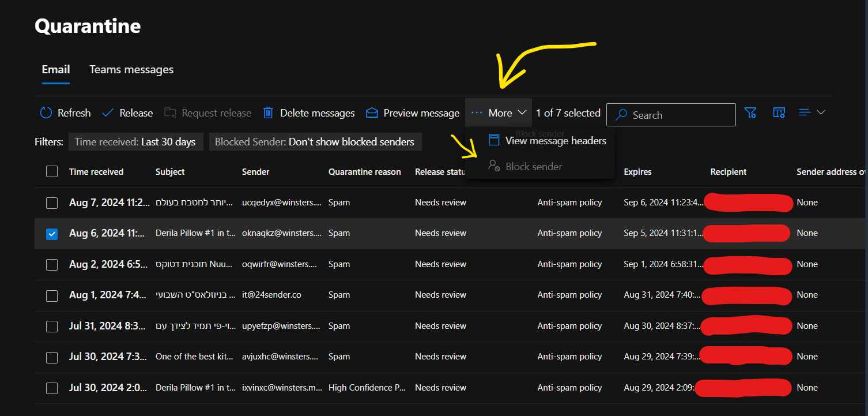Focus the Search box
This screenshot has height=416, width=868.
(671, 115)
